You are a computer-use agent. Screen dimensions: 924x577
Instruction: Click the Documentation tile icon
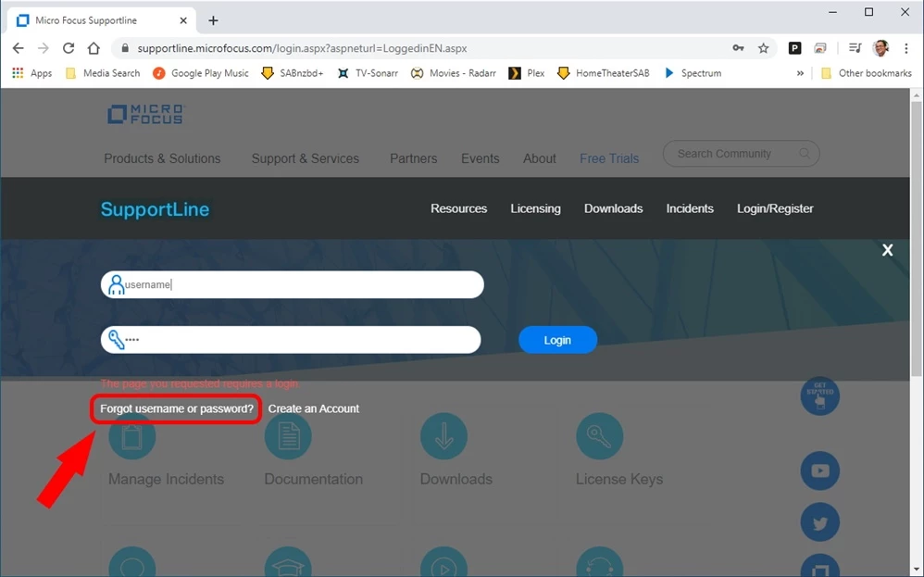(288, 436)
